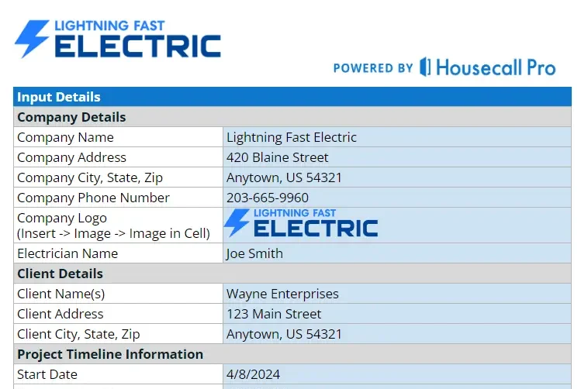The width and height of the screenshot is (588, 389).
Task: Select the company logo image in cell
Action: tap(301, 224)
